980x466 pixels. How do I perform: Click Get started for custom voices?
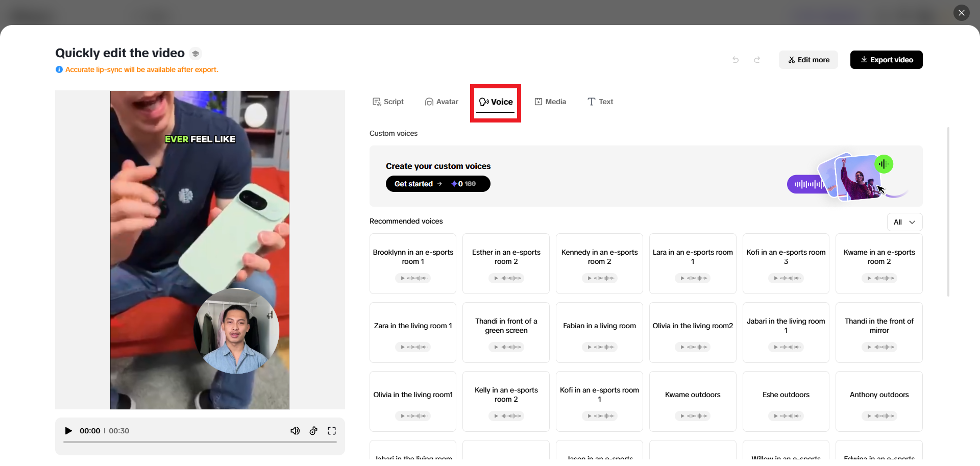(x=438, y=184)
